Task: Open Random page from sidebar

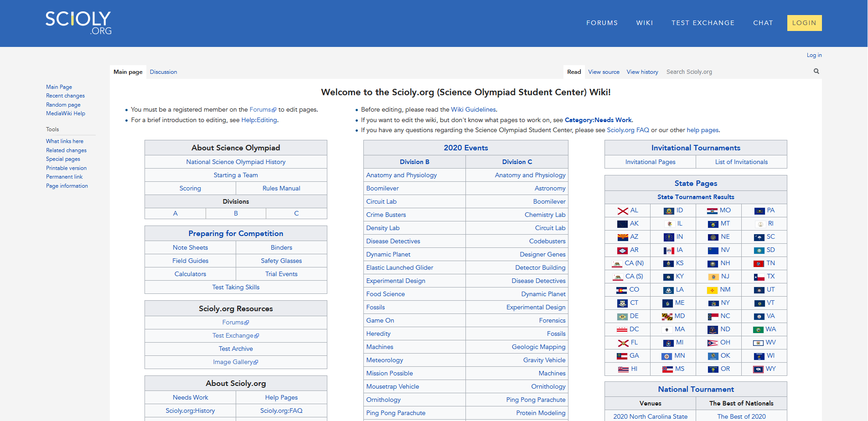Action: [63, 105]
